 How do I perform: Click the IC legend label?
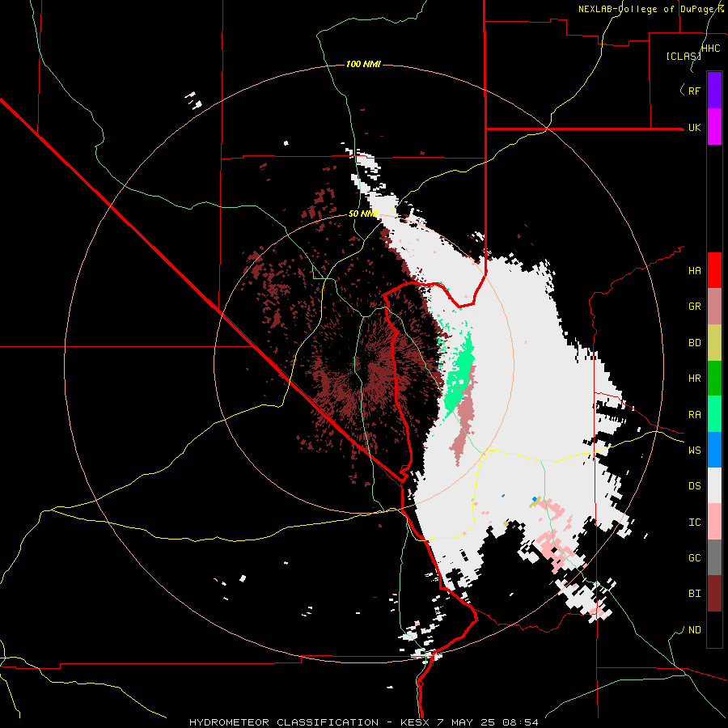point(695,523)
